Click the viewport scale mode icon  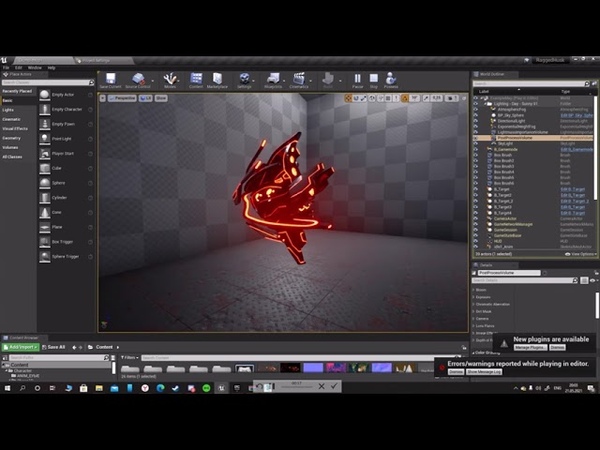coord(363,98)
